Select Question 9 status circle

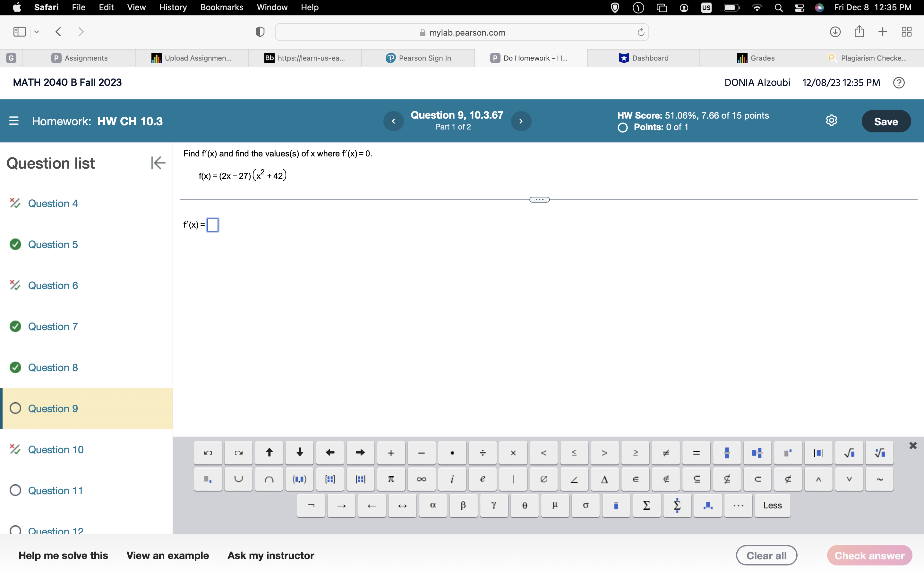[15, 408]
